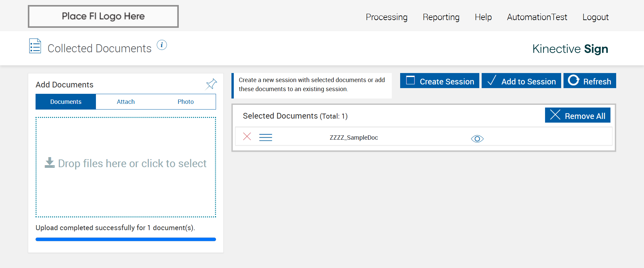Click the download arrow icon in drop zone
The image size is (644, 268).
(x=50, y=163)
